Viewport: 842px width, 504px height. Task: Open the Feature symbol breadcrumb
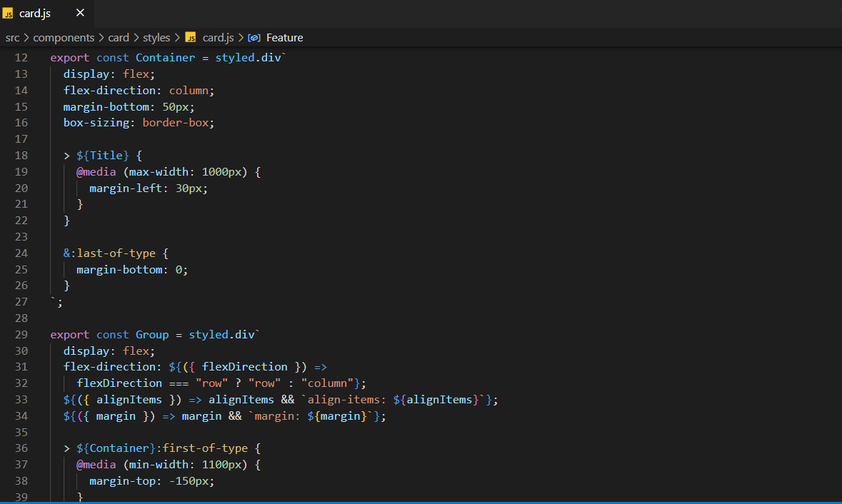[285, 38]
